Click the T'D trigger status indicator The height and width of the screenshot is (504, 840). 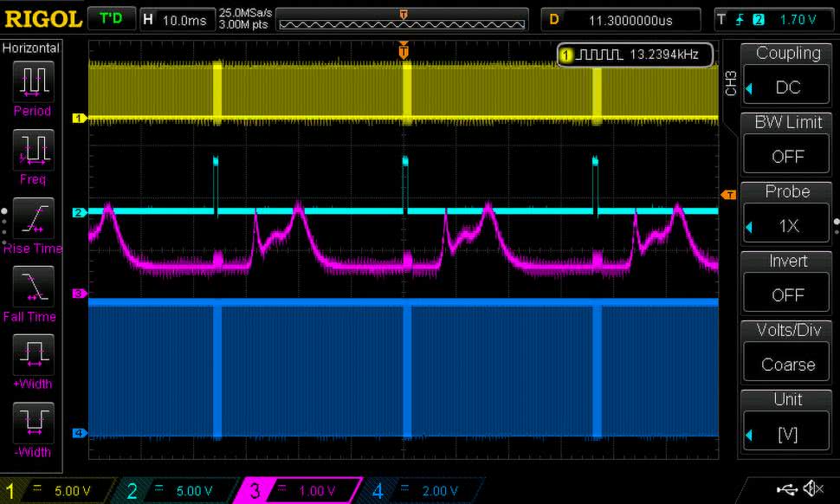coord(111,19)
